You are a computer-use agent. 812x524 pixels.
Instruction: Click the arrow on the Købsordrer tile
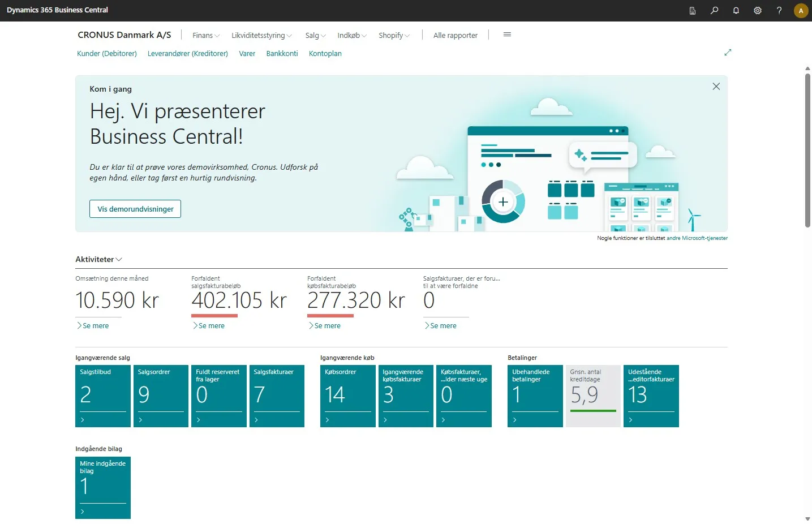click(327, 420)
